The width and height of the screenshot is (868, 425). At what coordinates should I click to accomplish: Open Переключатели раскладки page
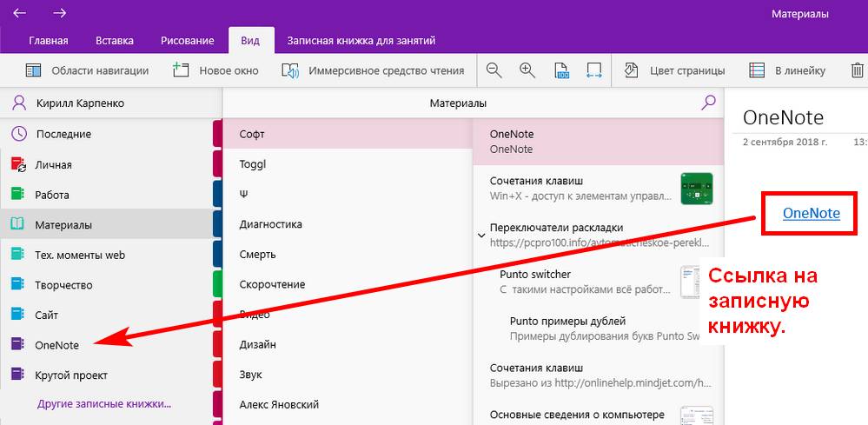[599, 236]
